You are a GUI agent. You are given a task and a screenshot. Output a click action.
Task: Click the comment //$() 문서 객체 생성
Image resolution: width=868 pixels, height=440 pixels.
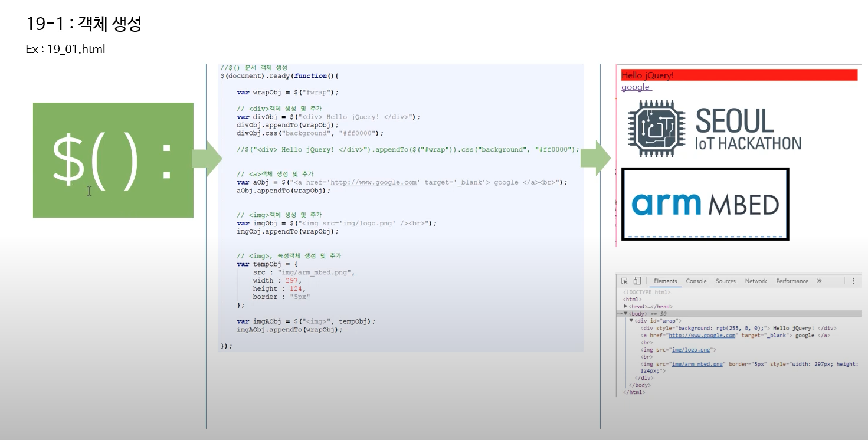[253, 68]
